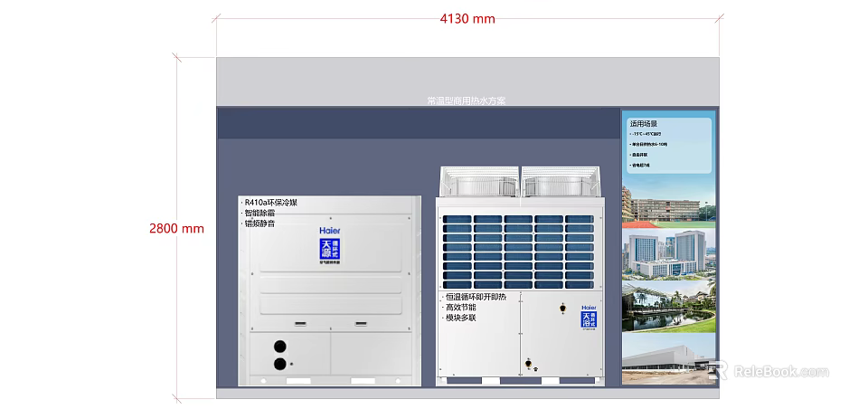This screenshot has width=868, height=409.
Task: Click the right fan guard atop right unit
Action: click(561, 182)
